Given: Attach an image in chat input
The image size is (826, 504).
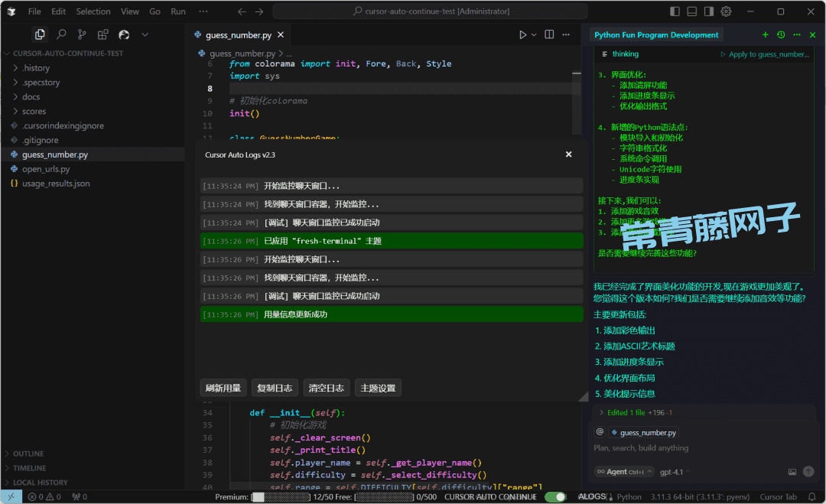Looking at the screenshot, I should point(792,472).
